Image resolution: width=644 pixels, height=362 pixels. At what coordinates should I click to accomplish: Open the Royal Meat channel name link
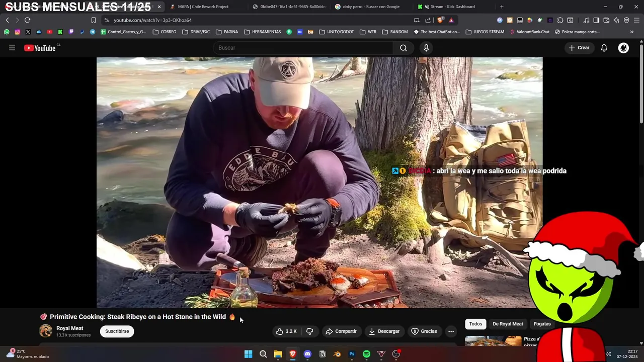[70, 328]
